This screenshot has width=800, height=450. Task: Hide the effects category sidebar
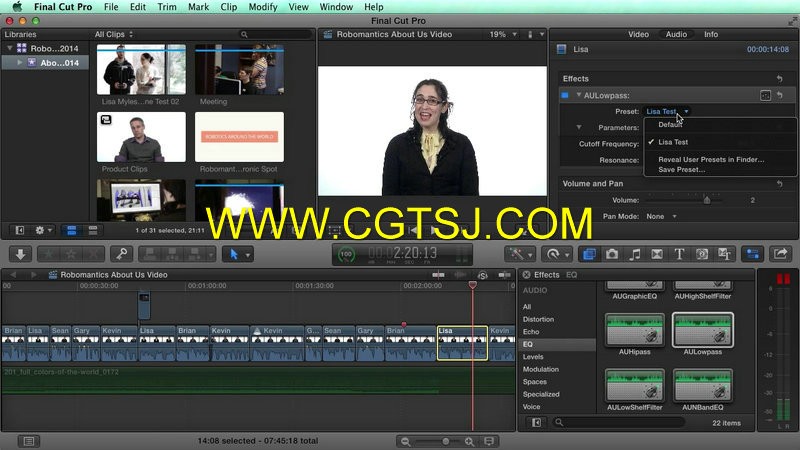click(536, 422)
